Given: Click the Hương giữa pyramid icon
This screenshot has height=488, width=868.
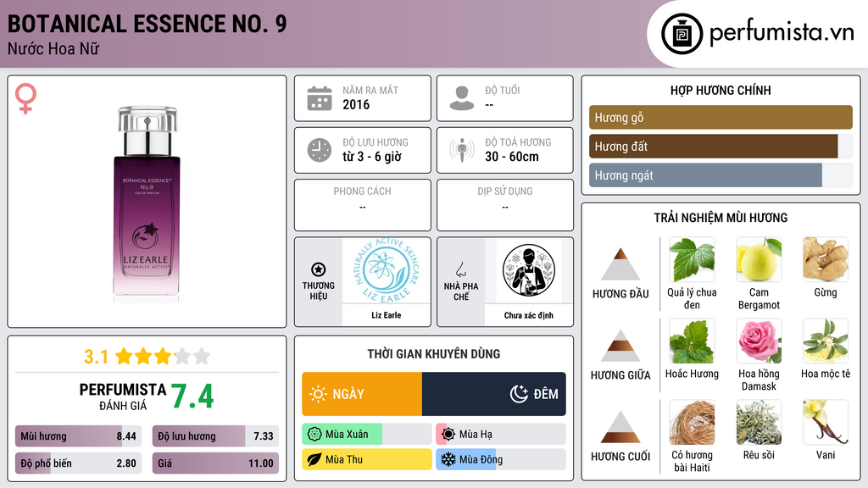Looking at the screenshot, I should tap(620, 346).
